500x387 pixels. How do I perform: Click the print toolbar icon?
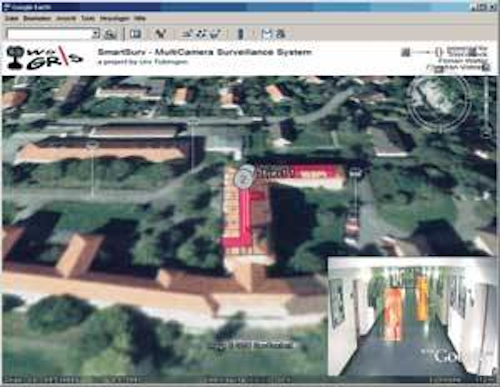(281, 33)
